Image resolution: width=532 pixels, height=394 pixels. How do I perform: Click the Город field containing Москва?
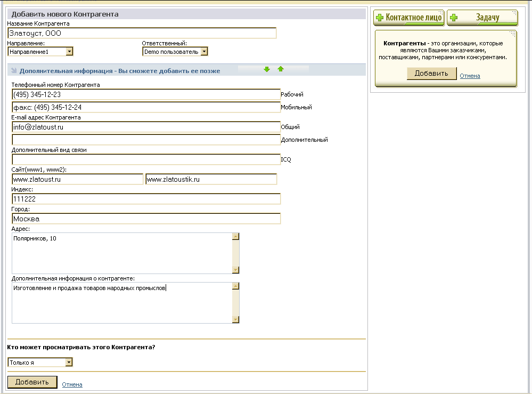coord(146,219)
